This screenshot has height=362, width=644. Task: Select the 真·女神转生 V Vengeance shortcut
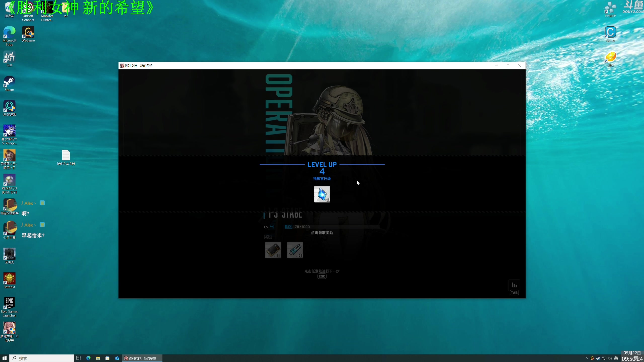click(x=9, y=134)
